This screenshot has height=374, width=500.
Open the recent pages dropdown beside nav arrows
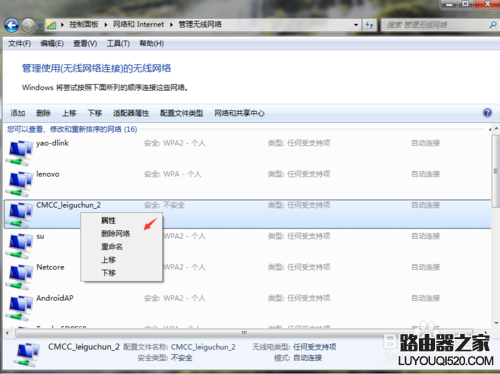(40, 25)
